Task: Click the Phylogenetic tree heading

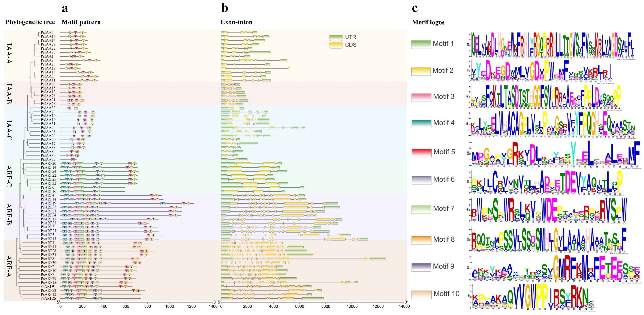Action: [30, 22]
